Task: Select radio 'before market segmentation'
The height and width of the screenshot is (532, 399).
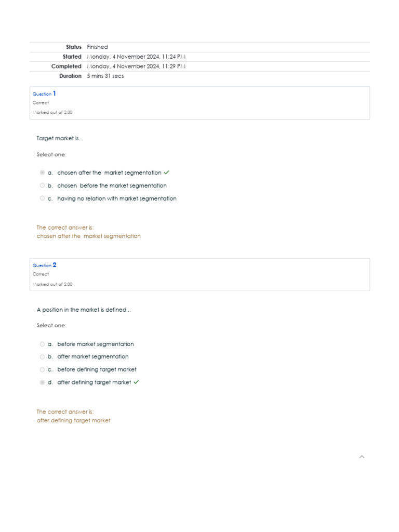Action: click(x=42, y=344)
